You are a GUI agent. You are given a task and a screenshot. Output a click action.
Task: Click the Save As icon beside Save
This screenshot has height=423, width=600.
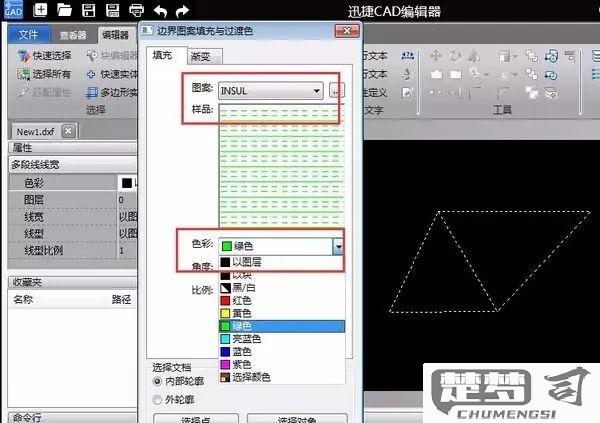point(112,10)
